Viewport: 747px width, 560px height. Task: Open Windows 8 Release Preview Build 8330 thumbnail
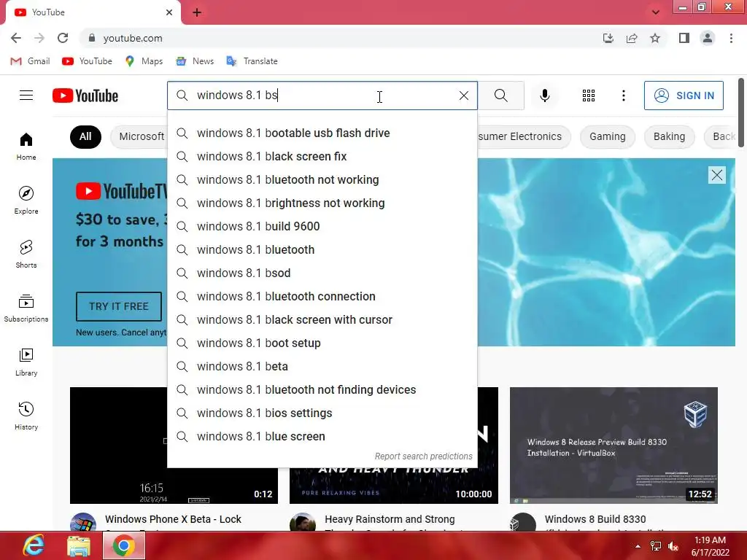[x=614, y=446]
